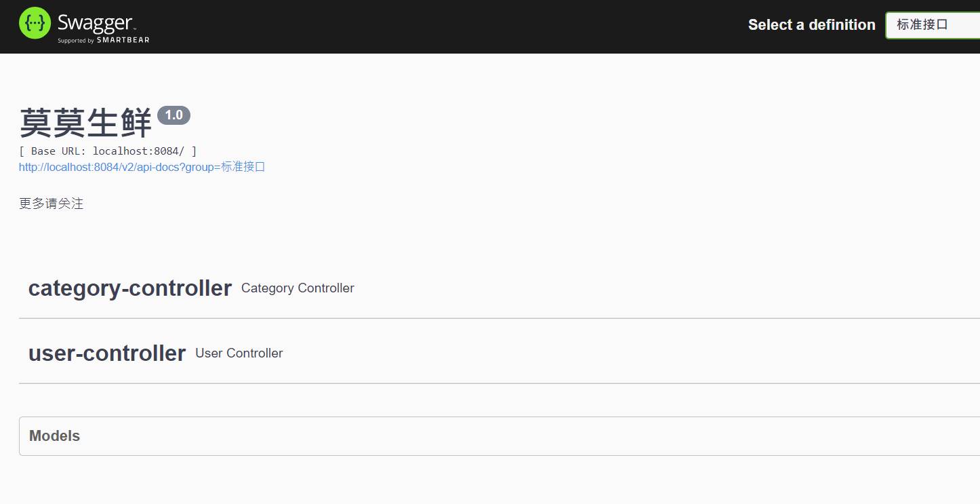Viewport: 980px width, 504px height.
Task: Open the 标准接口 definition dropdown
Action: click(x=933, y=25)
